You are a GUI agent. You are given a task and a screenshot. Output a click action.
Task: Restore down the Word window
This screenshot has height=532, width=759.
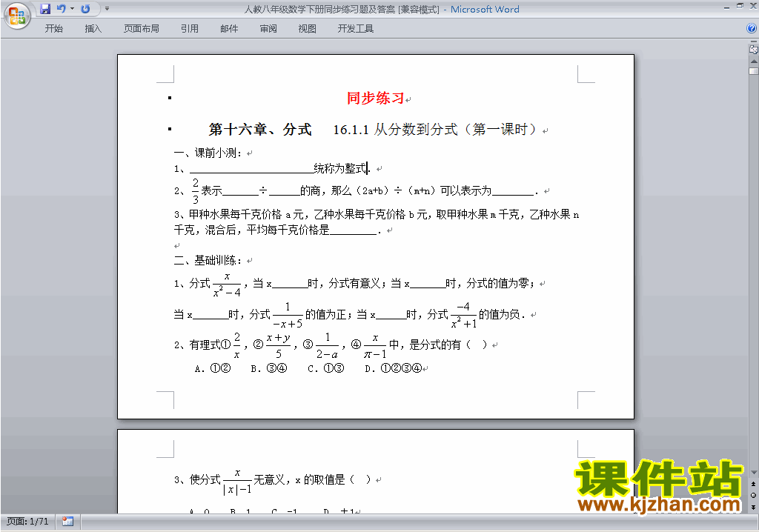[x=740, y=6]
